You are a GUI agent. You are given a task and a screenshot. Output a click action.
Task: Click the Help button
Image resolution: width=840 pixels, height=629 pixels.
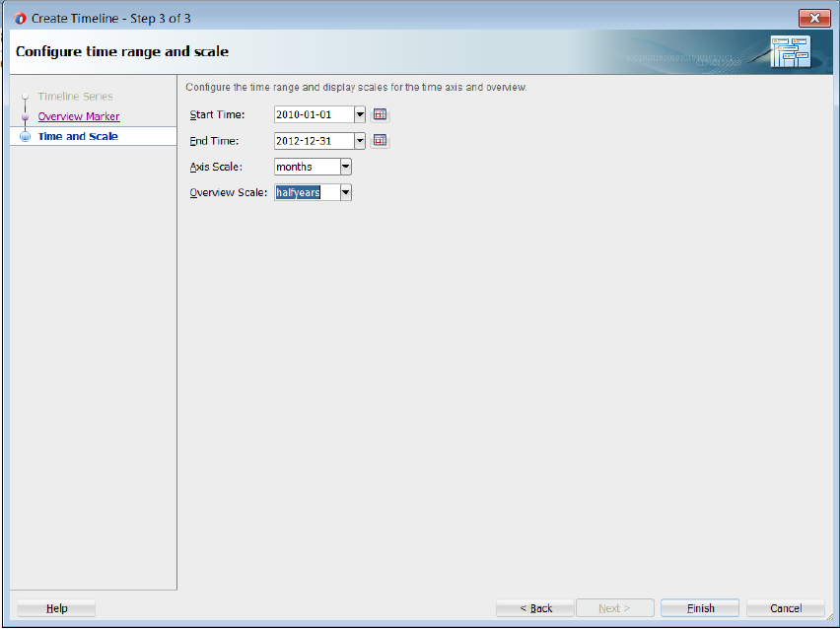56,608
